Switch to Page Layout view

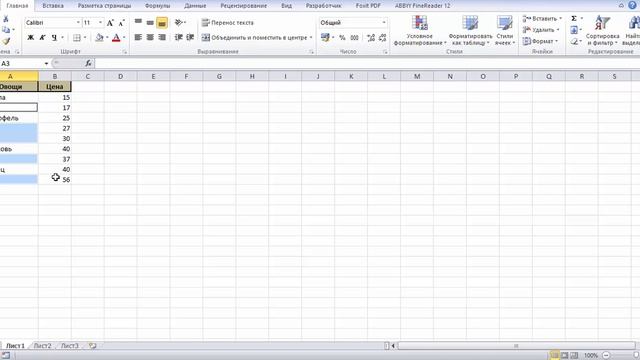pyautogui.click(x=564, y=356)
